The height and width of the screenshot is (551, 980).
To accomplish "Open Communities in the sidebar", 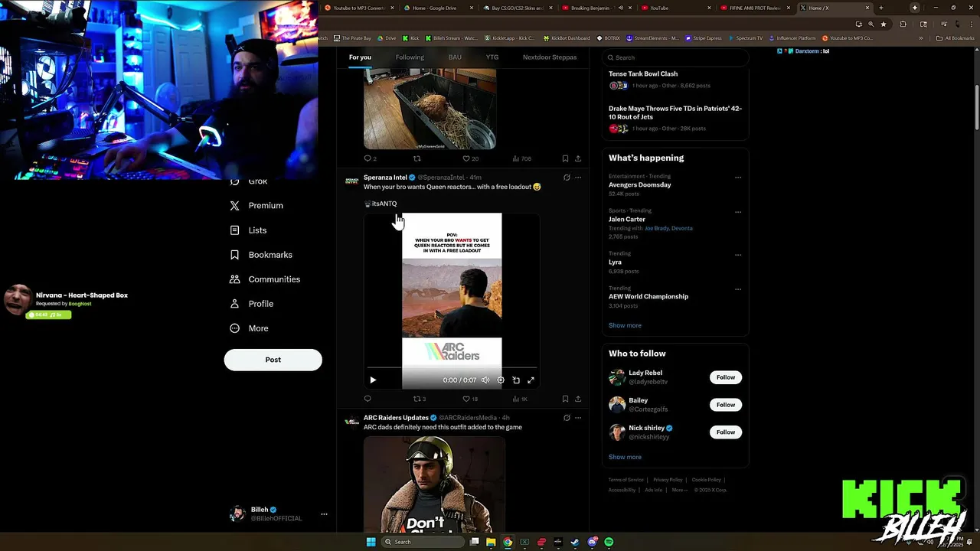I will 265,279.
